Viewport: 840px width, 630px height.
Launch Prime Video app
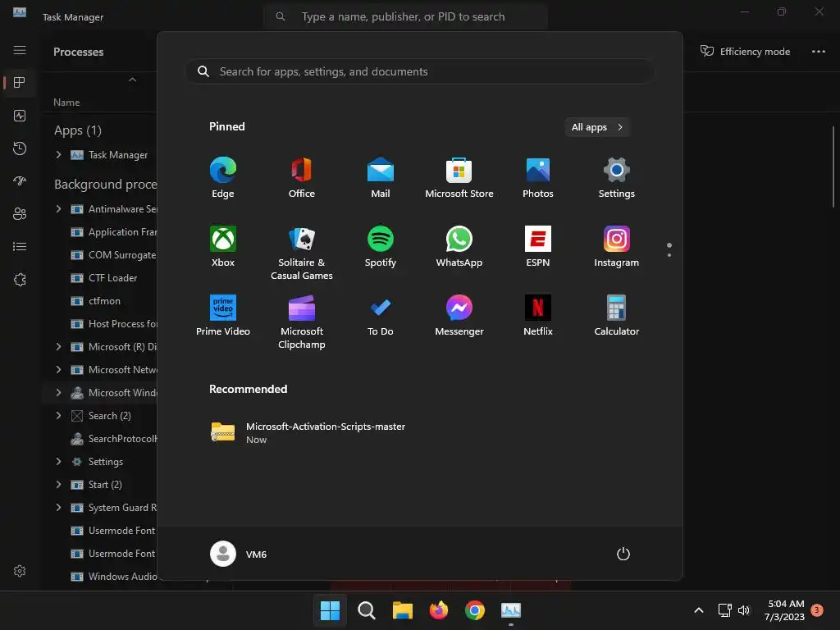pos(223,316)
